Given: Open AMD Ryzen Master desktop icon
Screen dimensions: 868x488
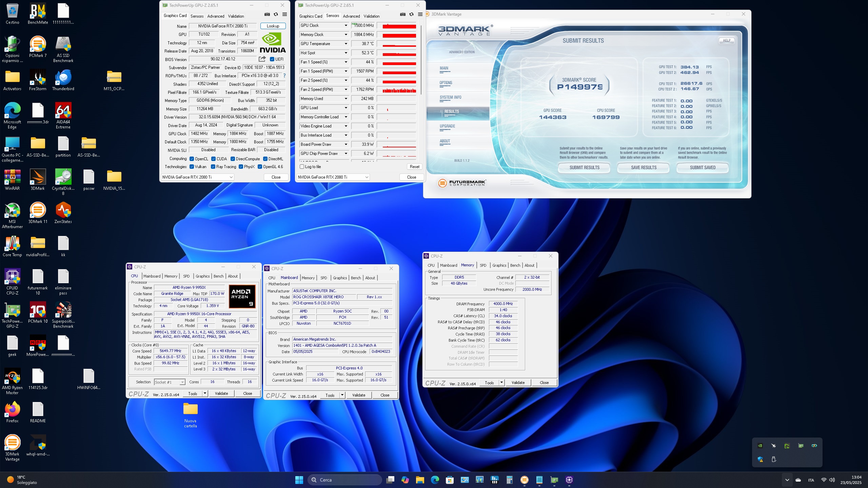Looking at the screenshot, I should pos(12,382).
